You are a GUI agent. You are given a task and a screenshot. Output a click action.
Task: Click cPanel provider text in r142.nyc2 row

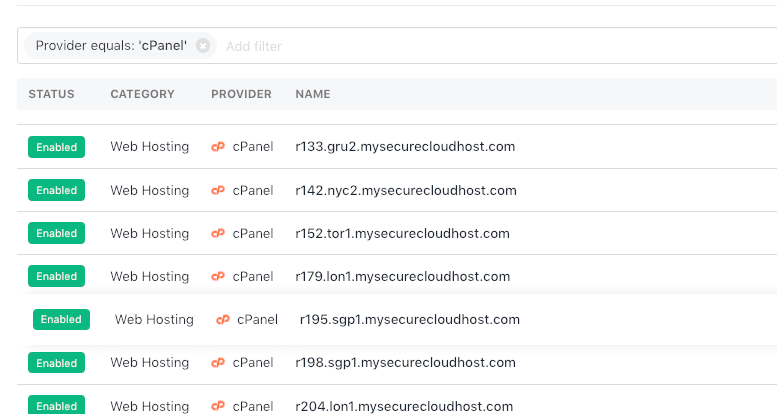(253, 190)
